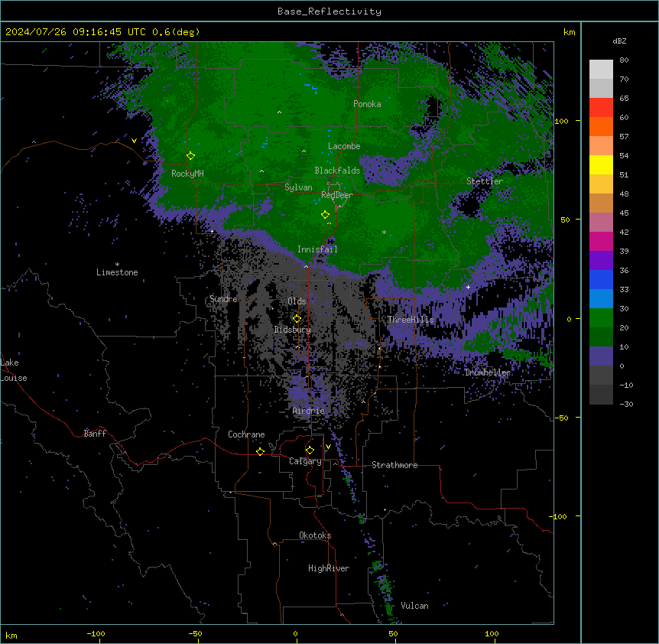
Task: Click the 80 value at the legend top
Action: tap(624, 60)
